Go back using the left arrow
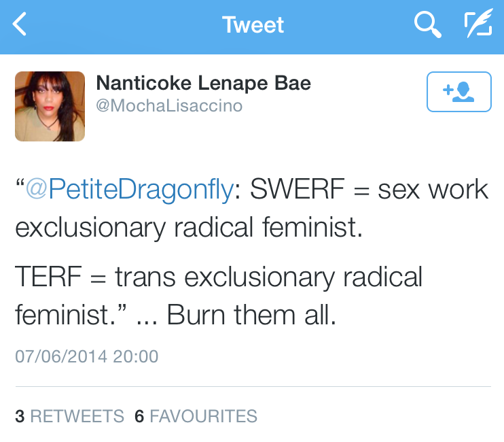 (20, 26)
